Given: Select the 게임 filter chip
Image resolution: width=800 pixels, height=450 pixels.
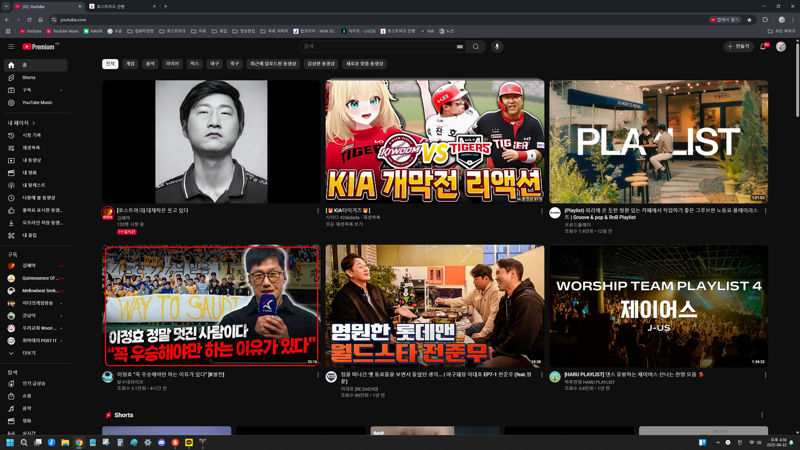Looking at the screenshot, I should click(130, 64).
